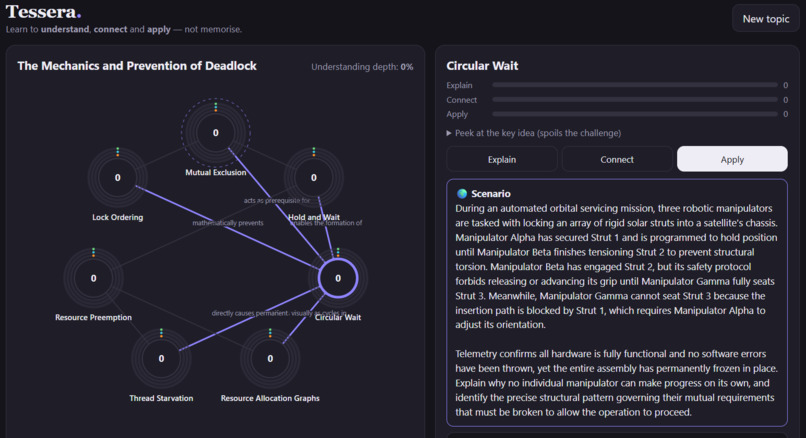Click the New topic button
Viewport: 806px width, 438px height.
(x=765, y=19)
